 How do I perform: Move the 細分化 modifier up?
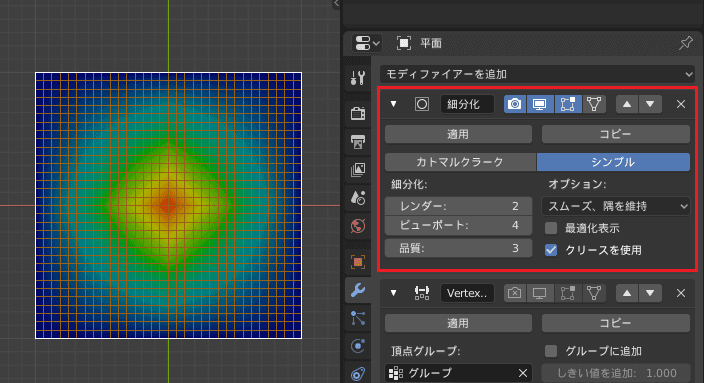point(627,104)
